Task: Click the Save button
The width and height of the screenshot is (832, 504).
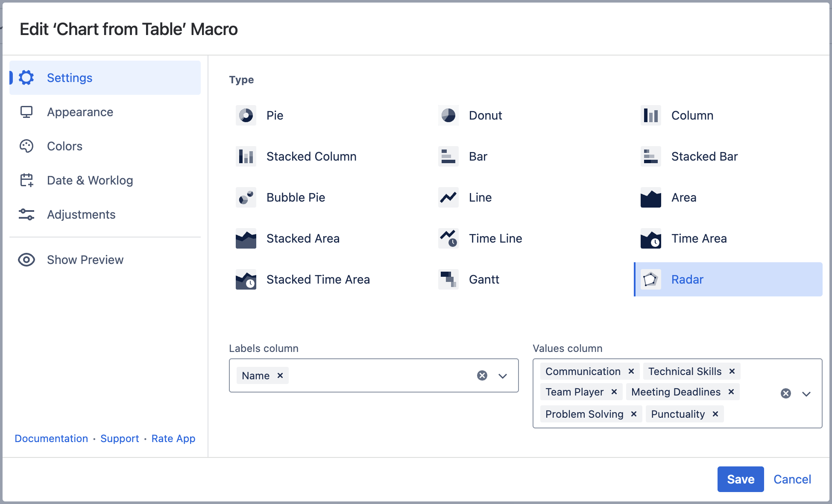Action: click(x=740, y=479)
